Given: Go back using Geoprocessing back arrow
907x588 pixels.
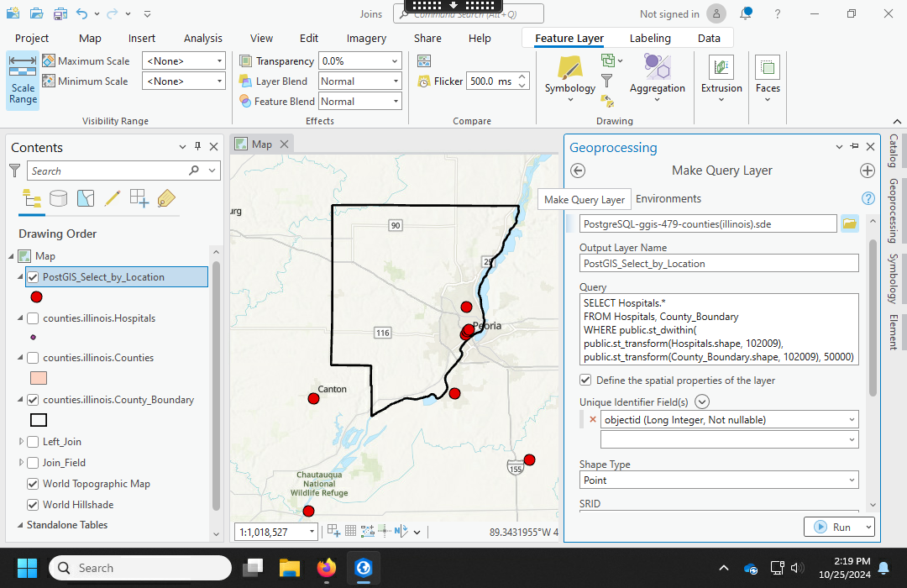Looking at the screenshot, I should 578,171.
